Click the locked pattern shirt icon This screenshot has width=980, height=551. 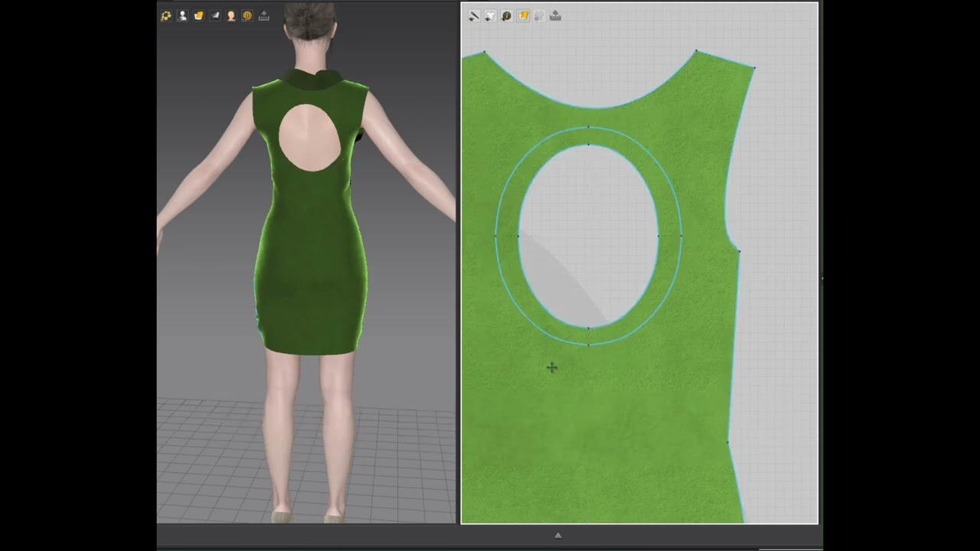point(539,15)
